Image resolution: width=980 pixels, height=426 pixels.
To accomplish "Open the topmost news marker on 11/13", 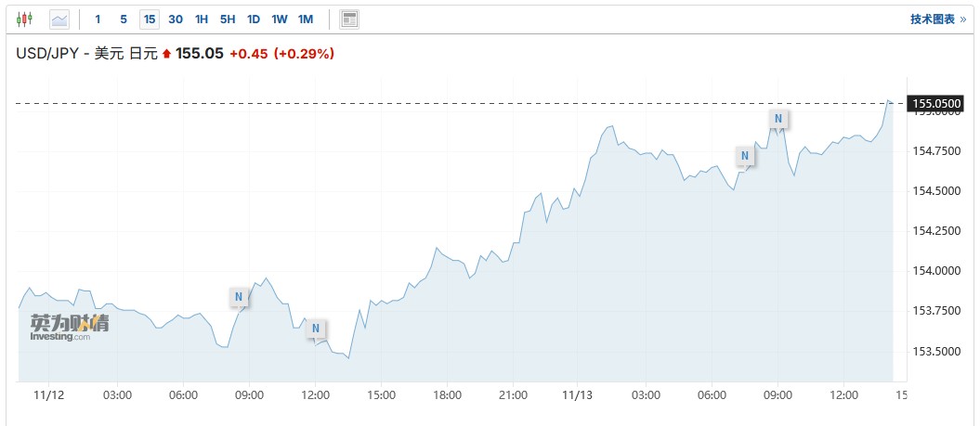I will 778,118.
